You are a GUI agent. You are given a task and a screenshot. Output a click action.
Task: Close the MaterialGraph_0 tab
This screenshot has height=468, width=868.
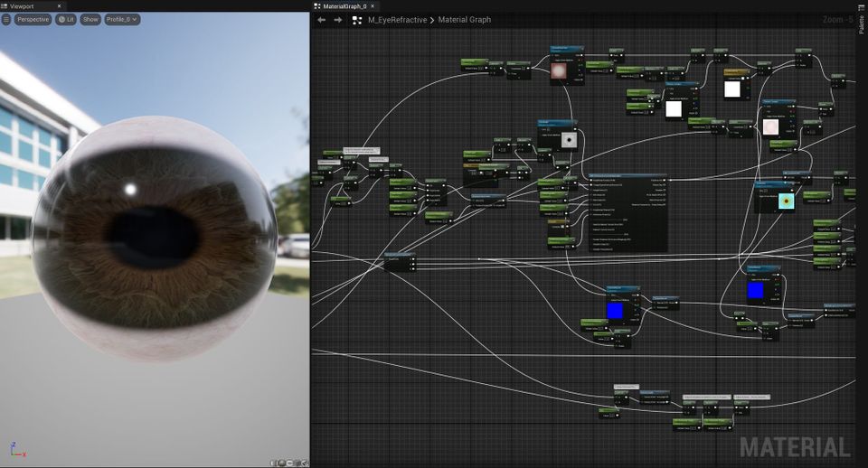point(373,5)
